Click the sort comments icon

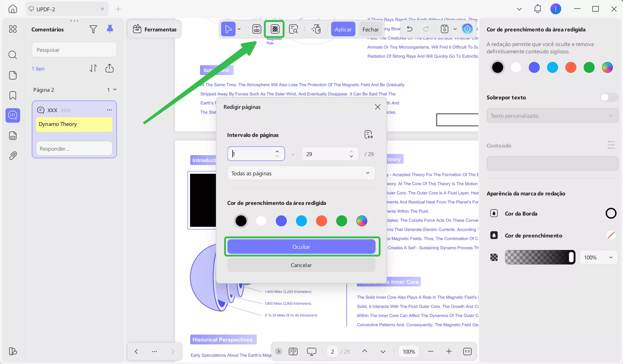point(93,68)
